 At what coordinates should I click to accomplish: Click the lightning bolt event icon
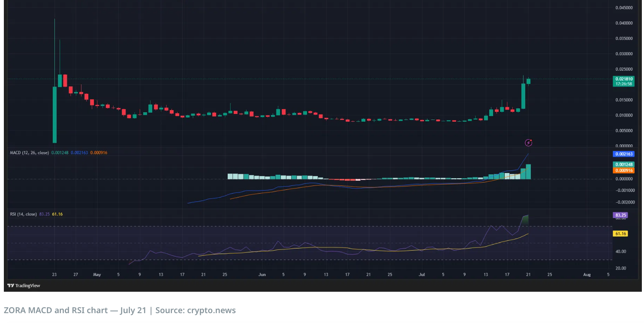528,142
